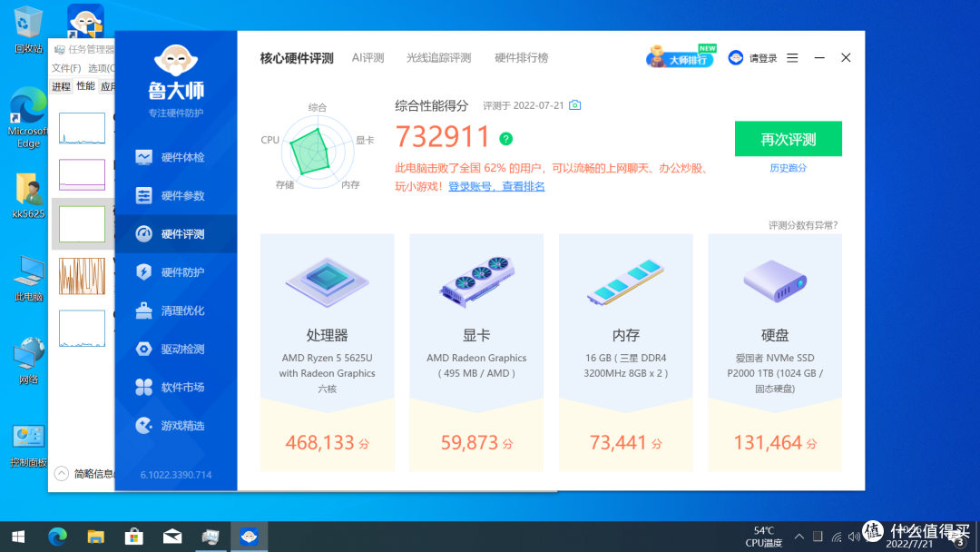Click the 处理器 CPU chip image
Screen dimensions: 980x552
coord(327,282)
